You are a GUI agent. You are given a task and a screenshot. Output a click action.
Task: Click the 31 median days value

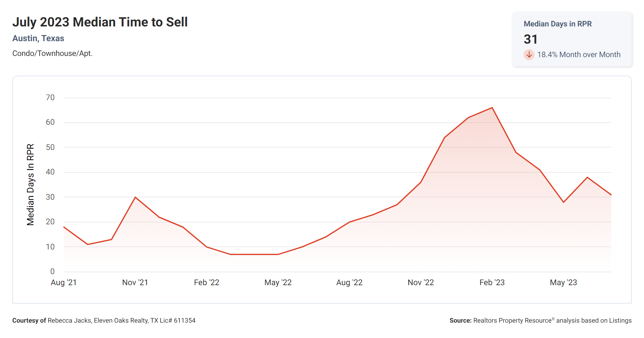coord(531,39)
